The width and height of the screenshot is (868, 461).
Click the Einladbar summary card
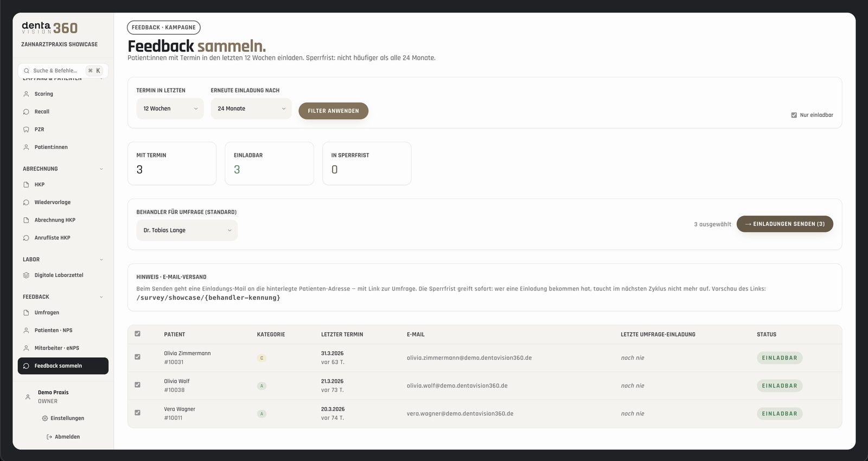coord(269,163)
